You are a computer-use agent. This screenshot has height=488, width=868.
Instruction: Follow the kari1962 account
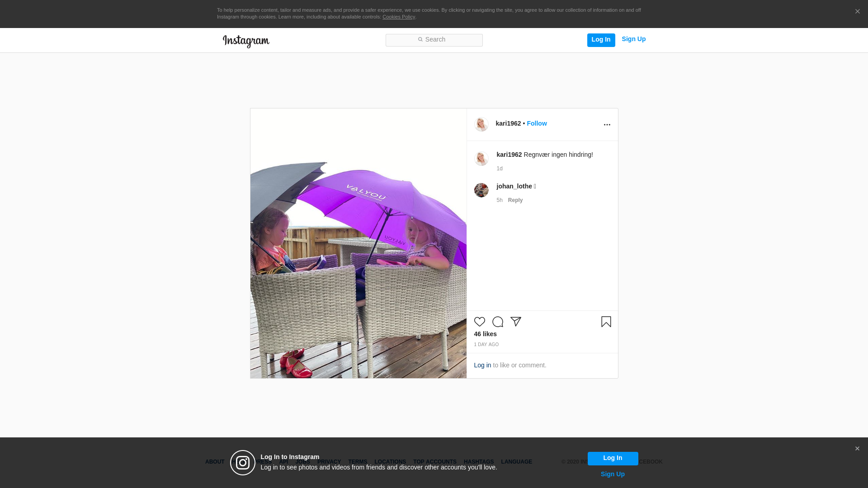click(x=537, y=123)
